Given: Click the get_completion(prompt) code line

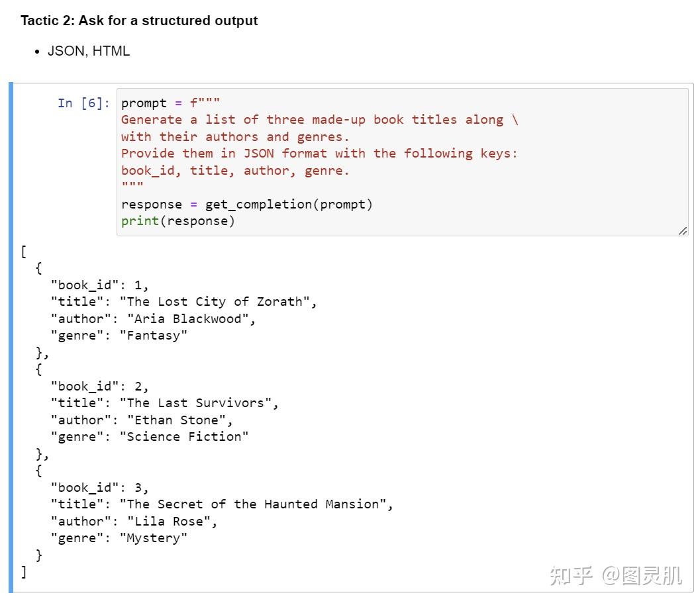Looking at the screenshot, I should [x=246, y=205].
